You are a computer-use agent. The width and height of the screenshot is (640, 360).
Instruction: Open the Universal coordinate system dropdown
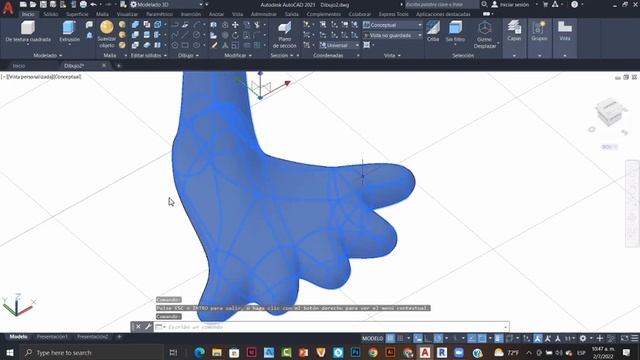pyautogui.click(x=339, y=45)
